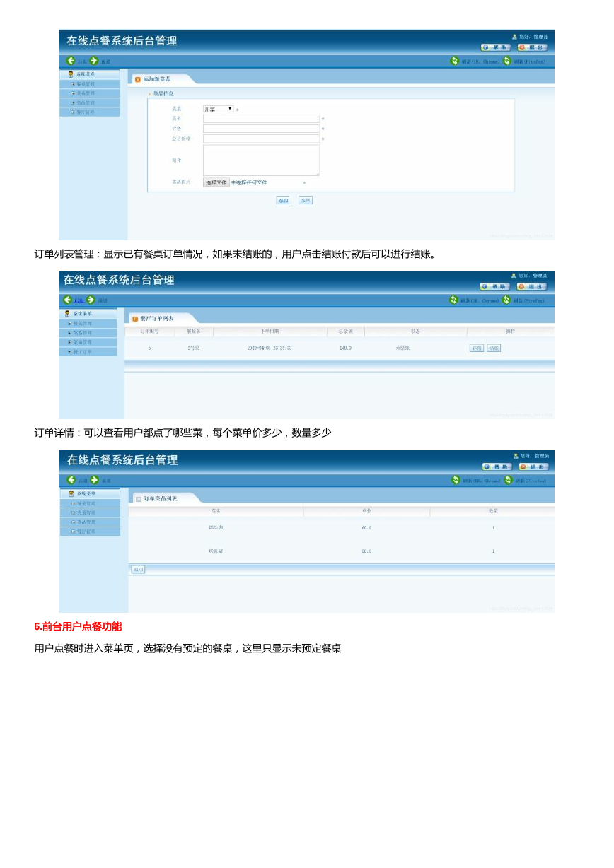Open the 川菜 cuisine dropdown
This screenshot has width=614, height=868.
click(219, 109)
